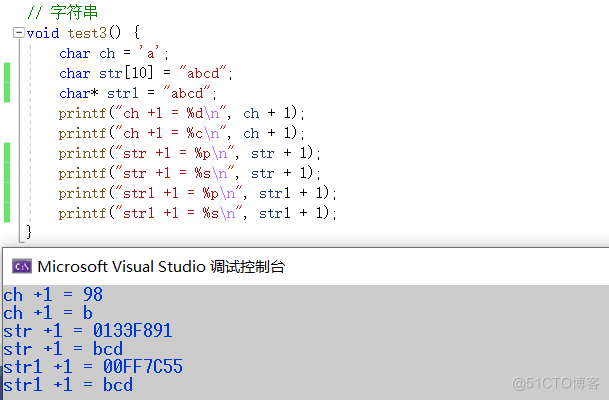
Task: Click console output 'str +1 = bcd'
Action: [63, 349]
